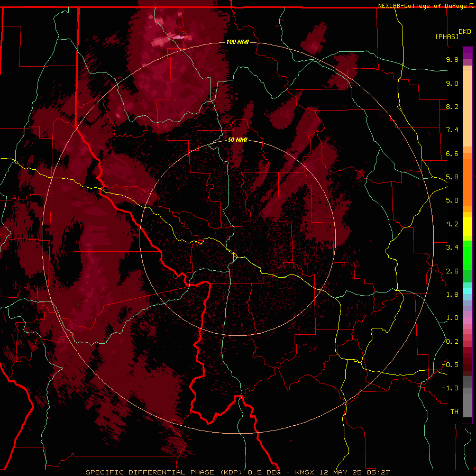
Task: Click the TH legend label
Action: pyautogui.click(x=454, y=412)
